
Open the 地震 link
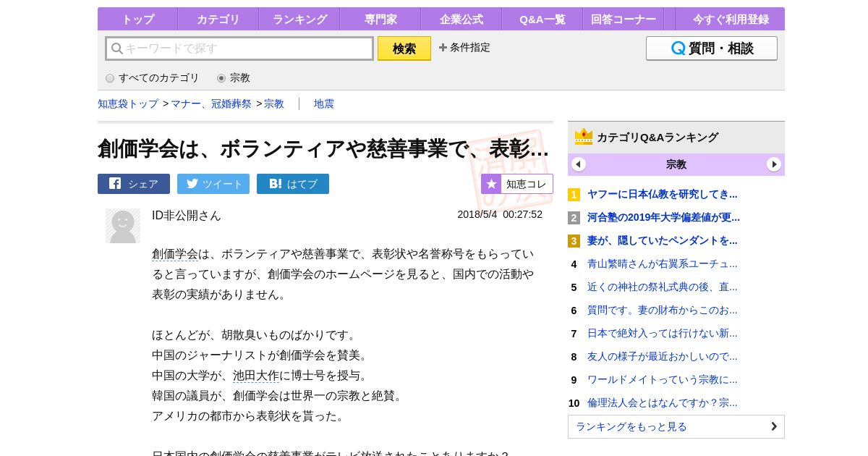click(x=324, y=104)
